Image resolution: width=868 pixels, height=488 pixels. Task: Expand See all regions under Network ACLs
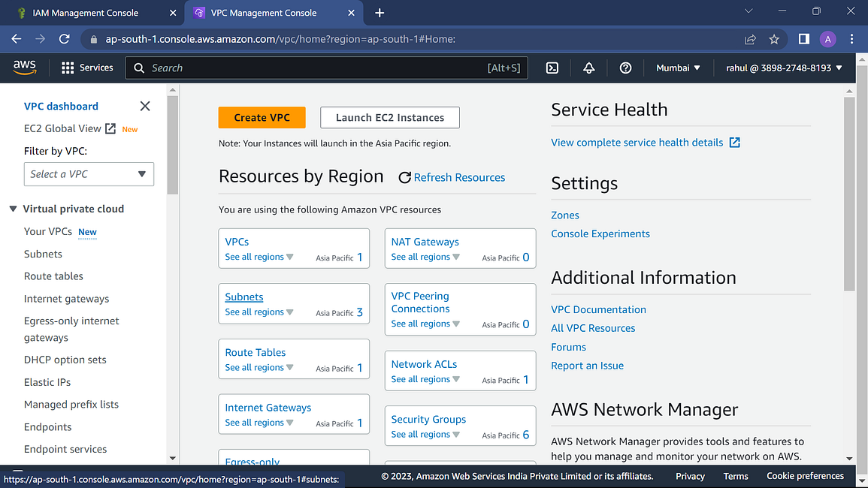[425, 379]
